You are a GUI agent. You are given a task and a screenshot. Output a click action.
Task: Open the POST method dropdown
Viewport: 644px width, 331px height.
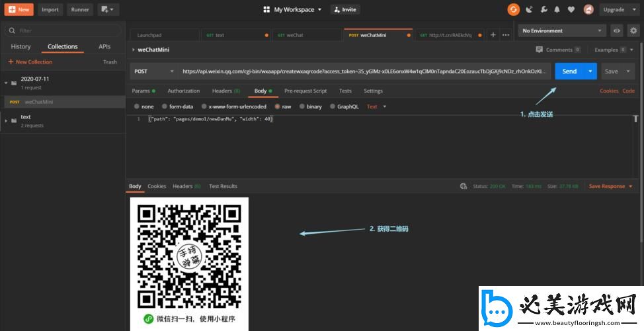(x=153, y=71)
